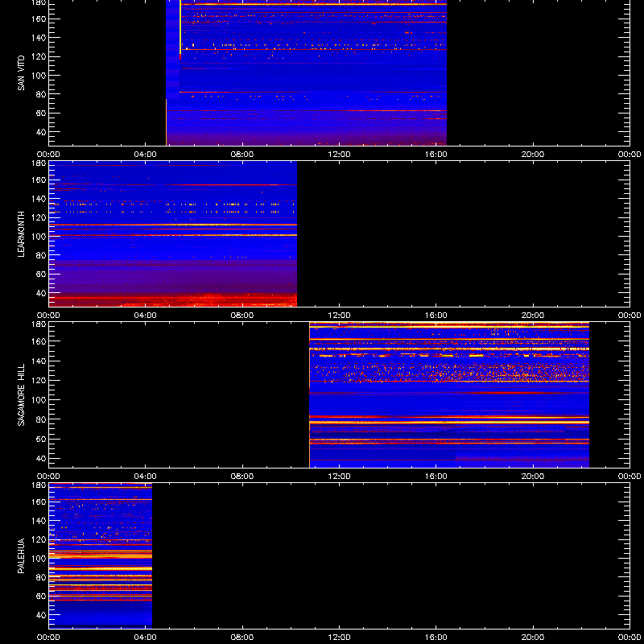644x644 pixels.
Task: Click 12:00 time label under San Vito plot
Action: click(339, 155)
